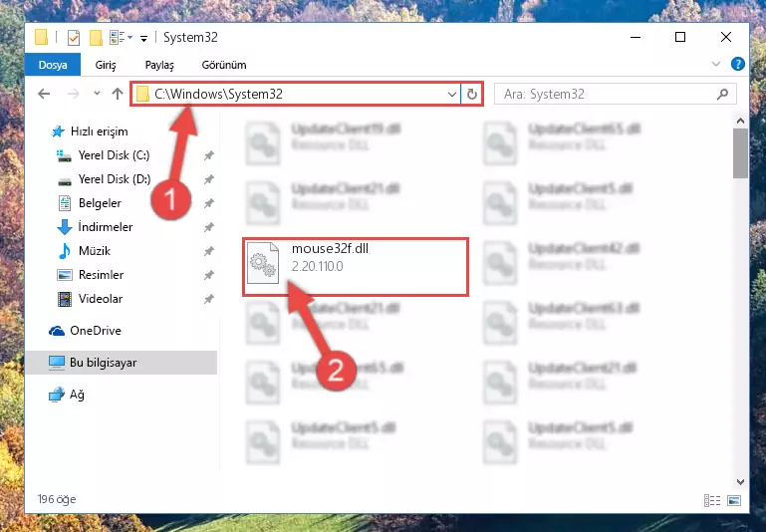Viewport: 766px width, 532px height.
Task: Click the pin icon next to Yerel Disk (C:)
Action: (x=208, y=155)
